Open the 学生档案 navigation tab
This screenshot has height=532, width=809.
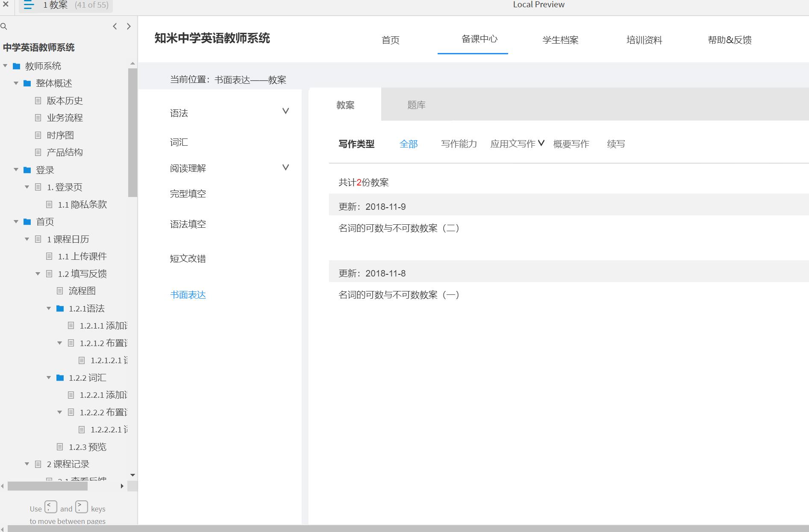coord(560,40)
